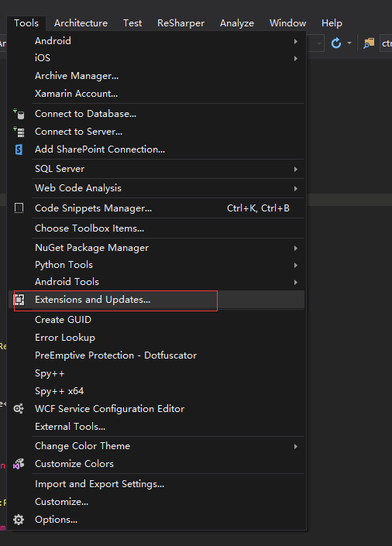Image resolution: width=392 pixels, height=546 pixels.
Task: Expand the Web Code Analysis submenu arrow
Action: 295,188
